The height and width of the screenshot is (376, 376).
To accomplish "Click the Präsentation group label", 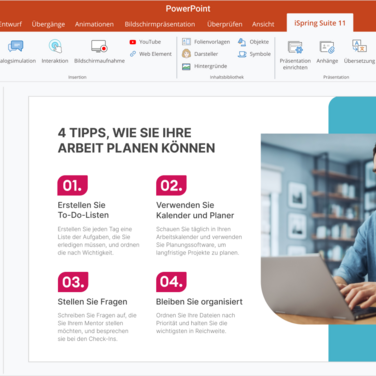I will coord(336,77).
